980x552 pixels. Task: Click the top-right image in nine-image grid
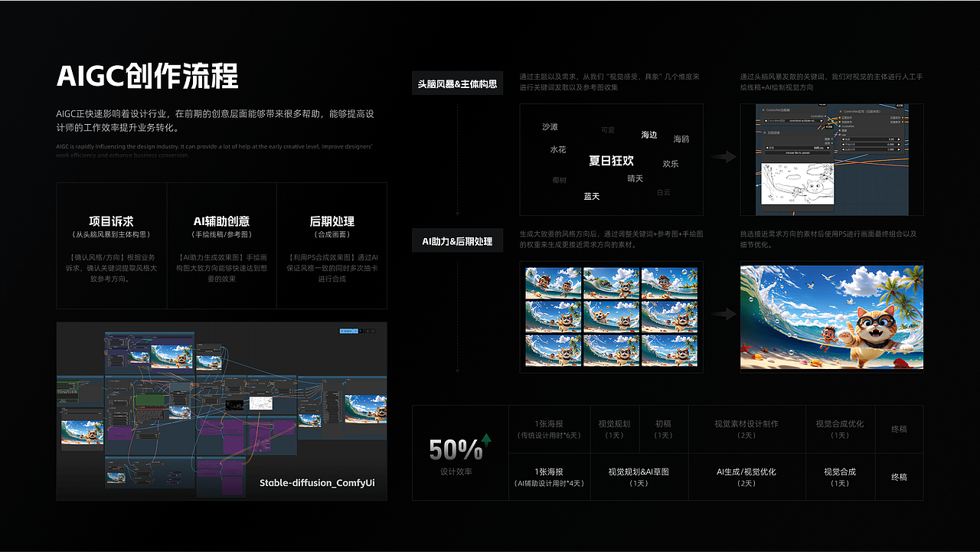[x=669, y=283]
